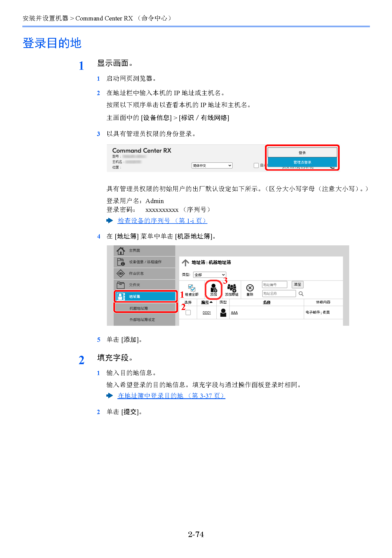This screenshot has width=392, height=558.
Task: Select 外部地址簿设定 submenu item
Action: (144, 319)
